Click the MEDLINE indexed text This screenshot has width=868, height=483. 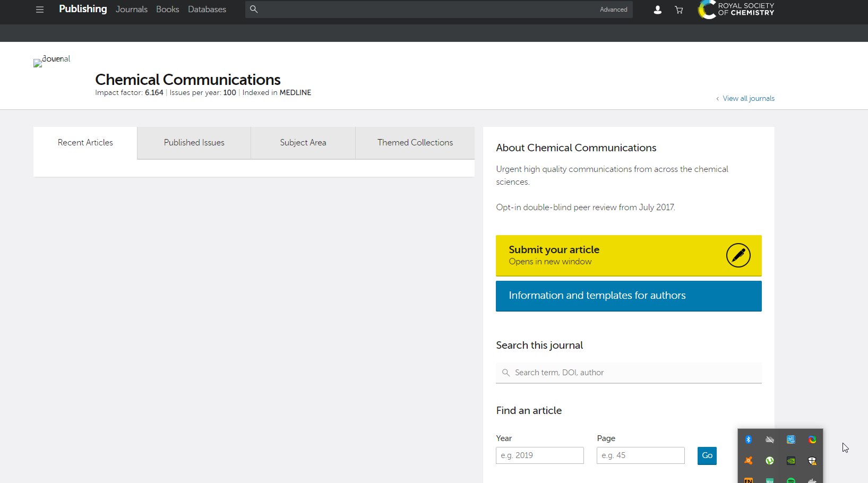click(x=295, y=92)
